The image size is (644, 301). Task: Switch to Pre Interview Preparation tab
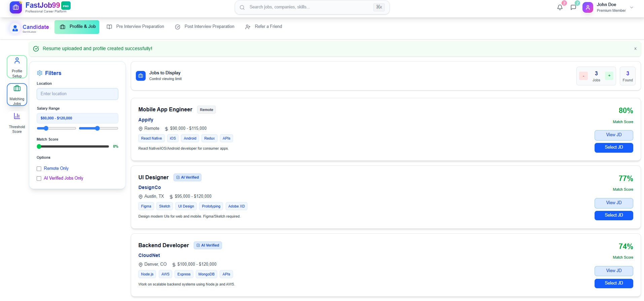coord(136,27)
